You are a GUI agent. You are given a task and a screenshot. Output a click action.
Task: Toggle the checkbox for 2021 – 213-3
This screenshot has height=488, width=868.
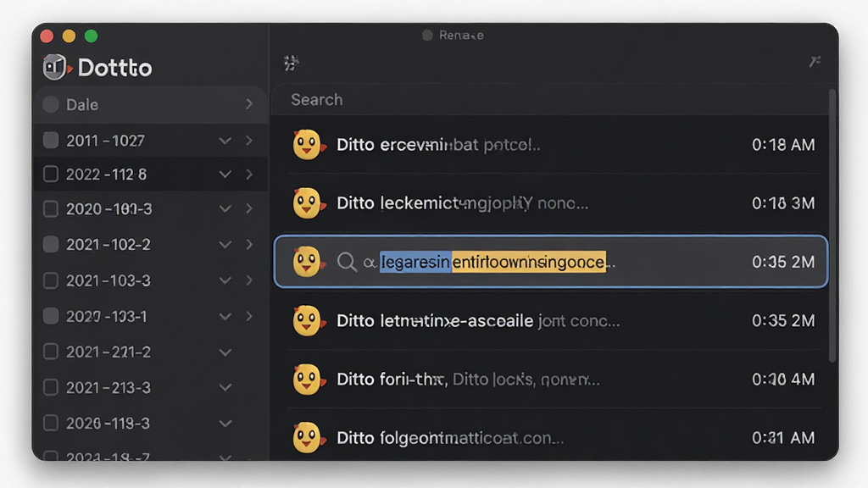tap(51, 386)
